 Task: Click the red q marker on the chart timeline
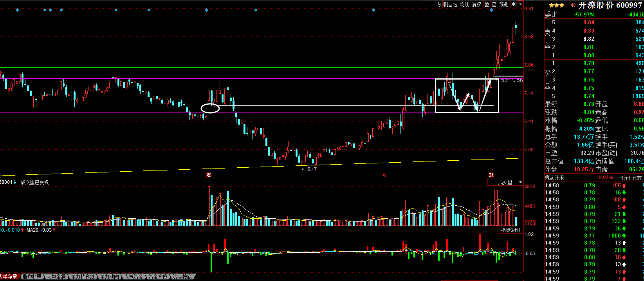384,175
